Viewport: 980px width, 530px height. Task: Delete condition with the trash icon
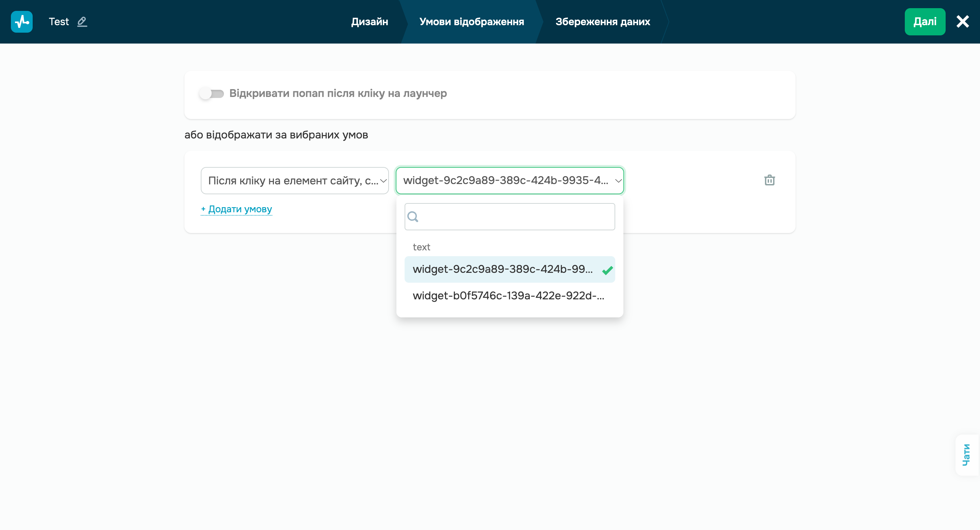coord(769,180)
